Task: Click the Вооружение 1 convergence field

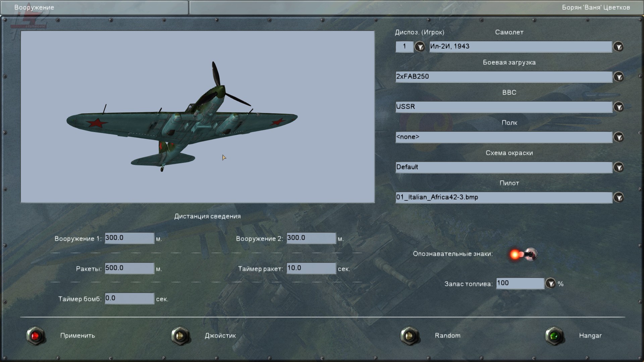Action: click(x=129, y=238)
